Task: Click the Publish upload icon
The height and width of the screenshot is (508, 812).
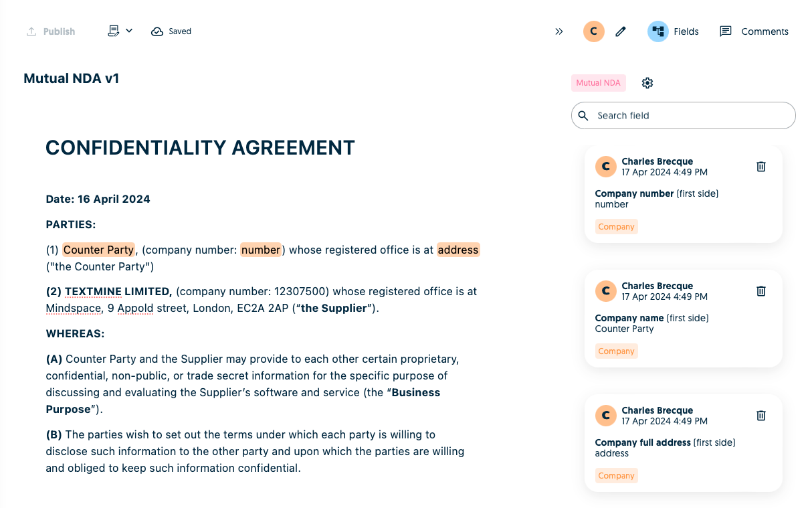Action: coord(31,31)
